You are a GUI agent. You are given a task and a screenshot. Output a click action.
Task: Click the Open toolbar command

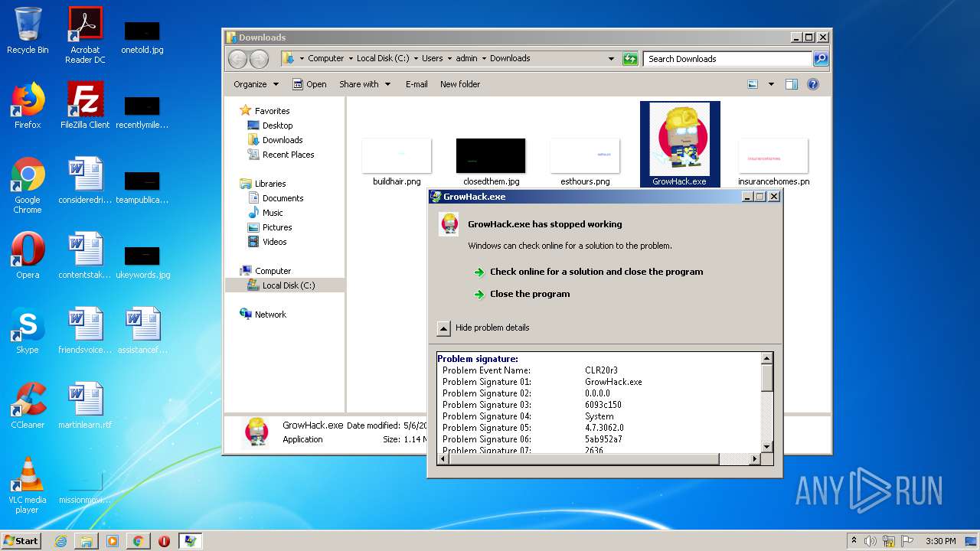coord(309,84)
